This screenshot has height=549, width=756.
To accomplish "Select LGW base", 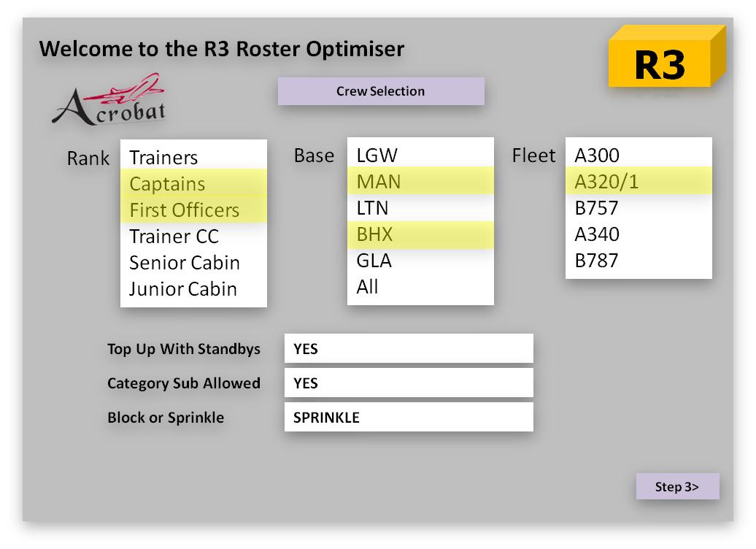I will pos(377,156).
